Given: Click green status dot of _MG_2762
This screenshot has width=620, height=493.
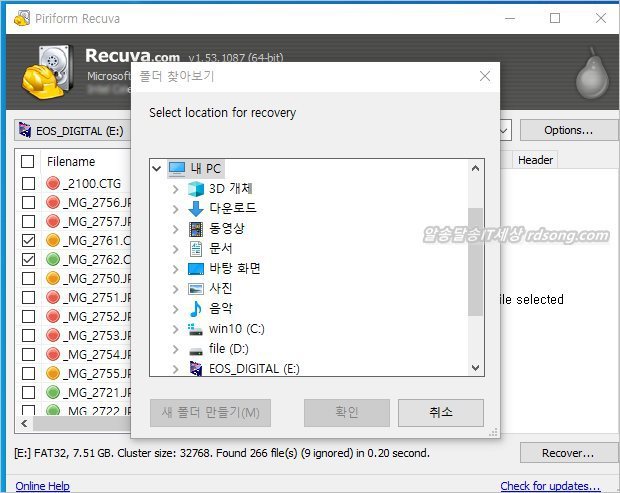Looking at the screenshot, I should [53, 259].
